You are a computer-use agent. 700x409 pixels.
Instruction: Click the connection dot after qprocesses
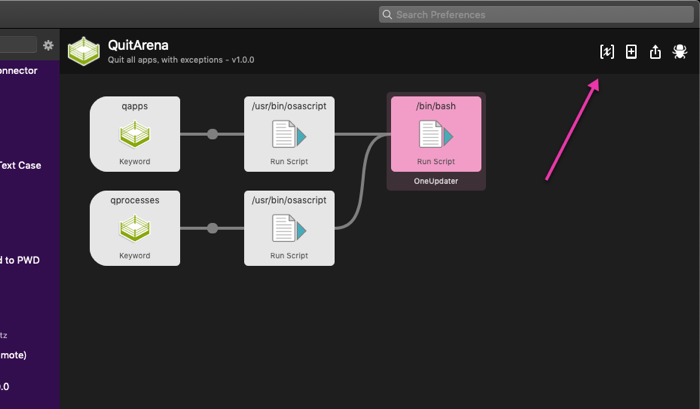pos(212,228)
